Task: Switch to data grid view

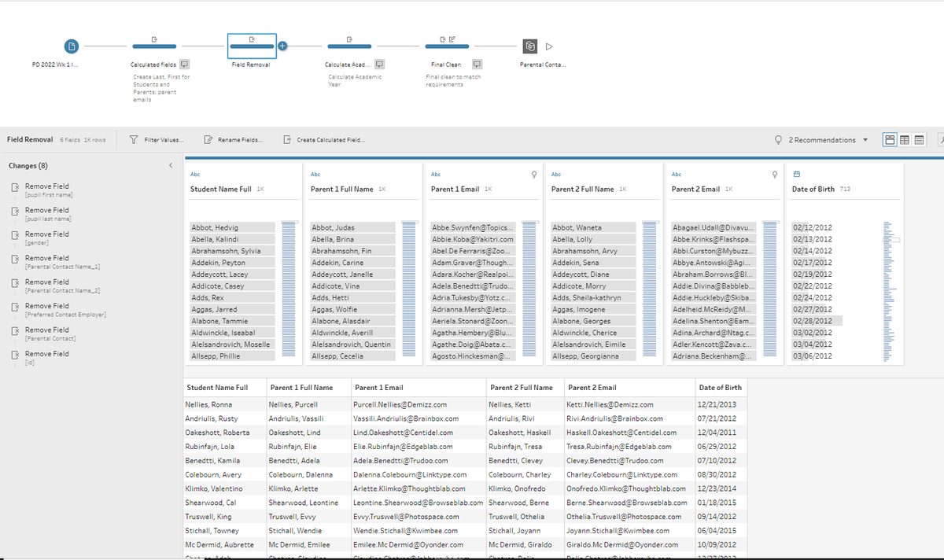Action: [905, 140]
